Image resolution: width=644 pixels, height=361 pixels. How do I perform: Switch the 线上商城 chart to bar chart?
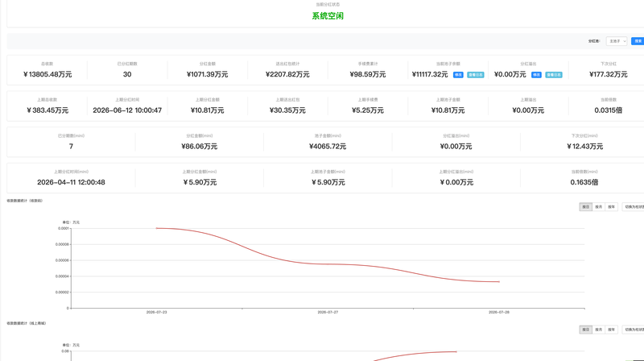pyautogui.click(x=634, y=330)
